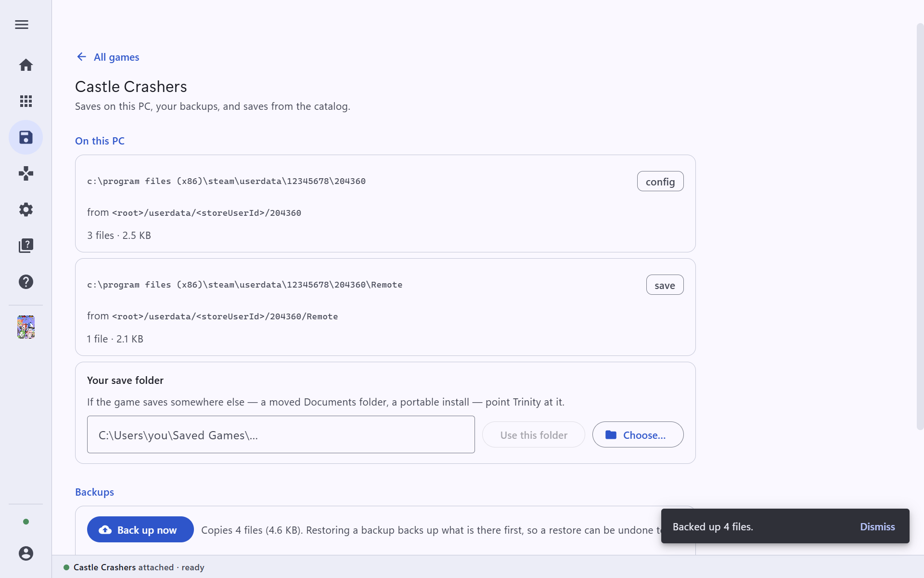This screenshot has height=578, width=924.
Task: Click the config tag
Action: [660, 182]
